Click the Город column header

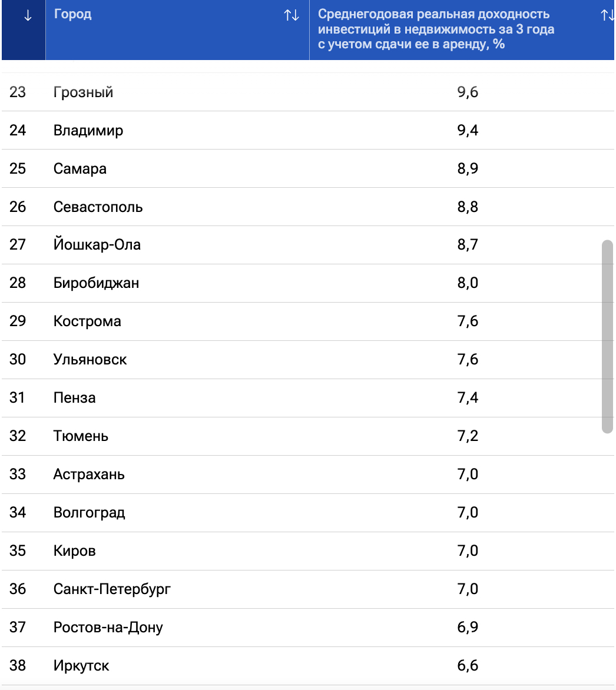tap(73, 14)
